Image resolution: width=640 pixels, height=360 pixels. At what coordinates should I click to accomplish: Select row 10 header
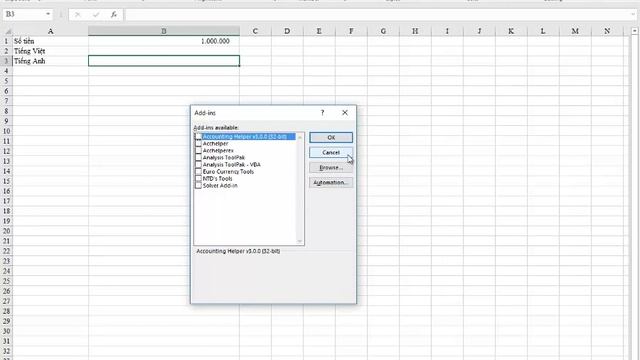tap(7, 131)
